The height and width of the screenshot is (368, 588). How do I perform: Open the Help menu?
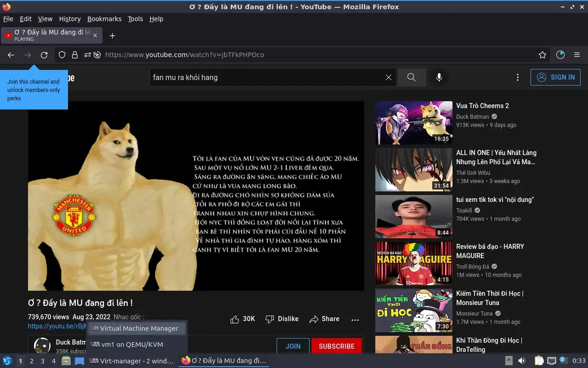point(156,19)
